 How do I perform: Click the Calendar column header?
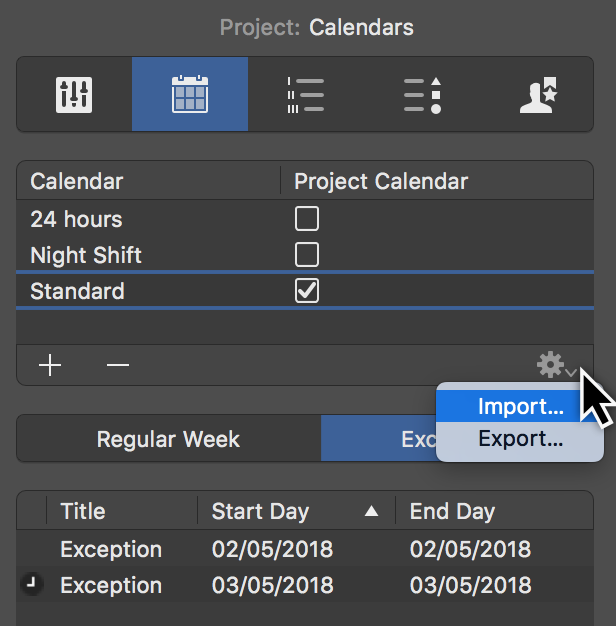click(77, 181)
